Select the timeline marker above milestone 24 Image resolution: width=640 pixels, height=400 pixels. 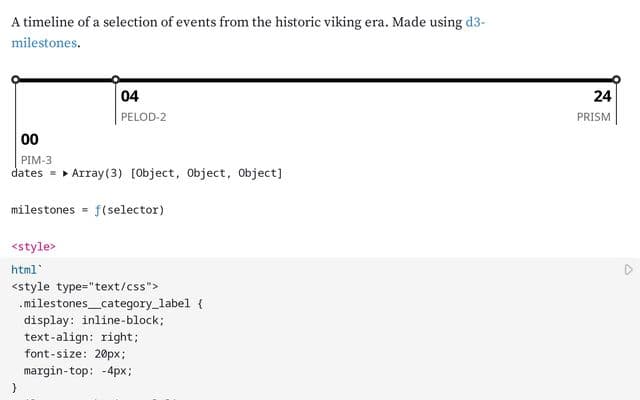616,80
